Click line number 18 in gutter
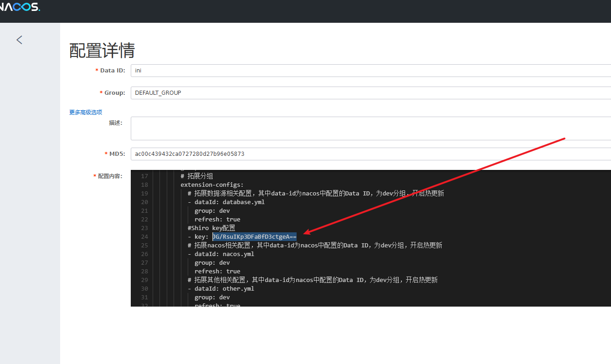Viewport: 611px width, 364px height. coord(144,185)
